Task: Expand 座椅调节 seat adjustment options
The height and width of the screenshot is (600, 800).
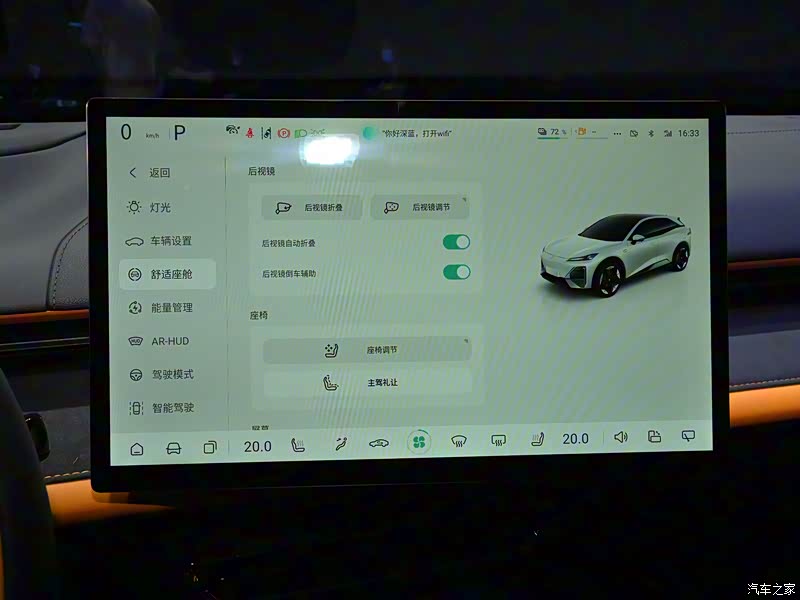Action: pos(366,350)
